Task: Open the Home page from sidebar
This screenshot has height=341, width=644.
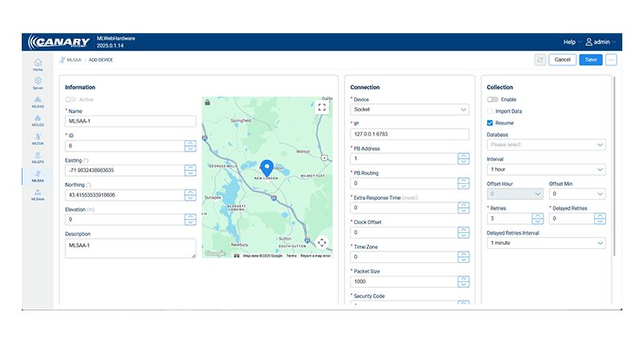Action: coord(38,64)
